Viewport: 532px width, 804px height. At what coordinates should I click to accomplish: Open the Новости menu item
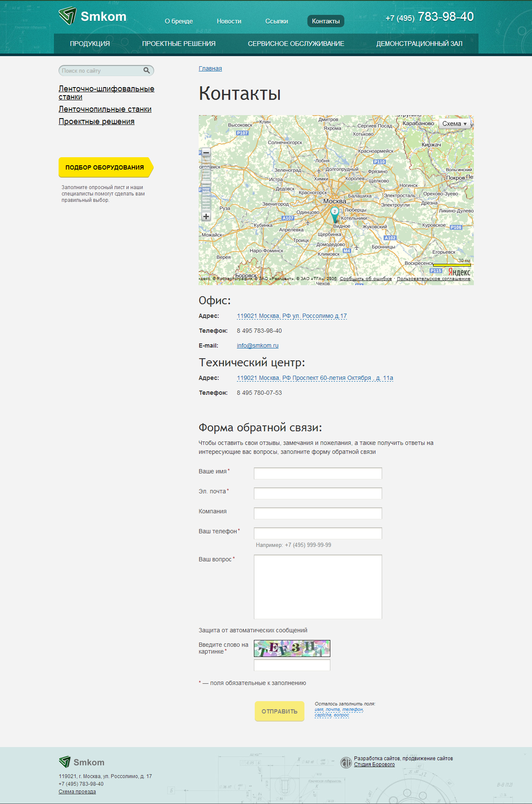point(229,21)
